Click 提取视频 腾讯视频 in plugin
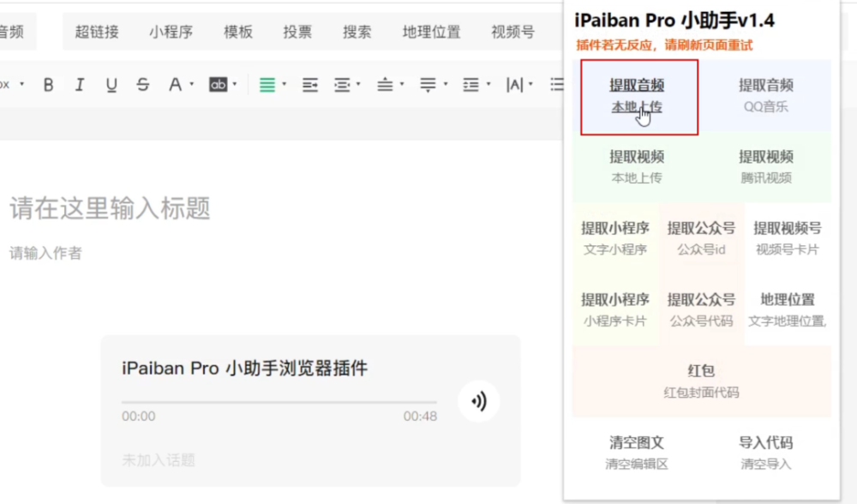Viewport: 857px width, 504px height. point(765,167)
